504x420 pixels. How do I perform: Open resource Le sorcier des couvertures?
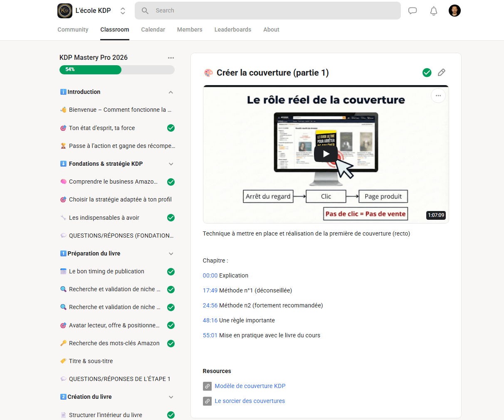(x=250, y=401)
